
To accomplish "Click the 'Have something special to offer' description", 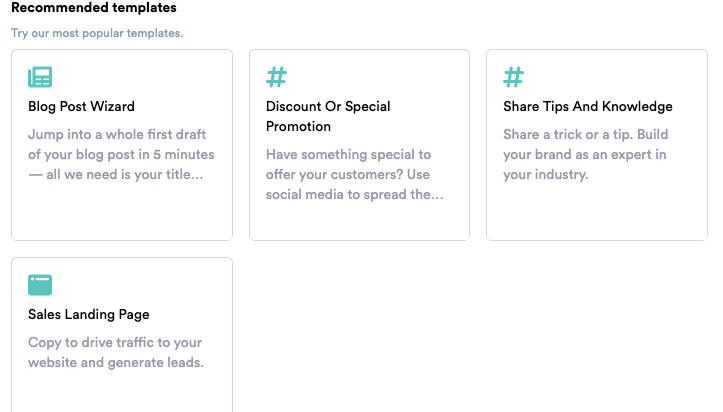I will [355, 174].
